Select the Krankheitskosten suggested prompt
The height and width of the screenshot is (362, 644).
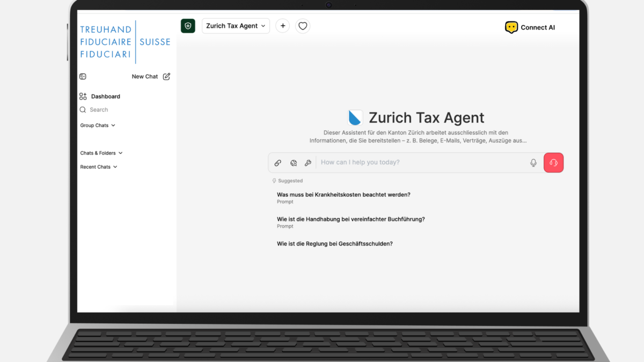point(343,195)
